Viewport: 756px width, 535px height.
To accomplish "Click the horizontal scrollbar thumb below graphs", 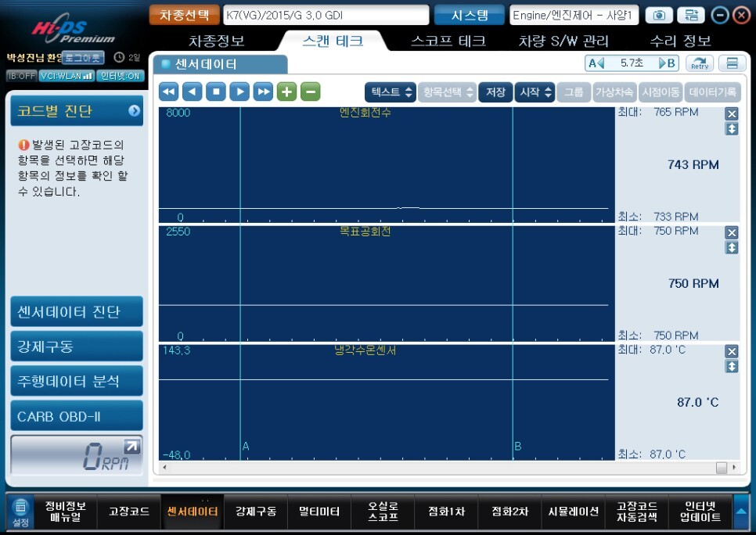I will (x=722, y=468).
